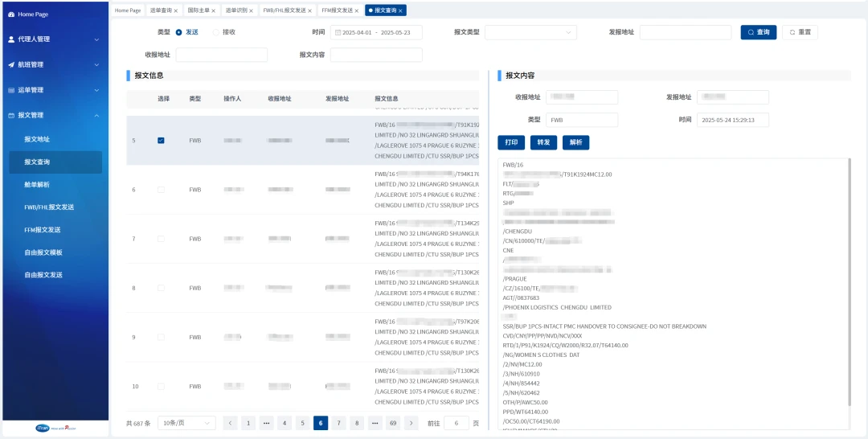Click the 类型 field showing FWB
Viewport: 868px width, 439px height.
point(582,120)
